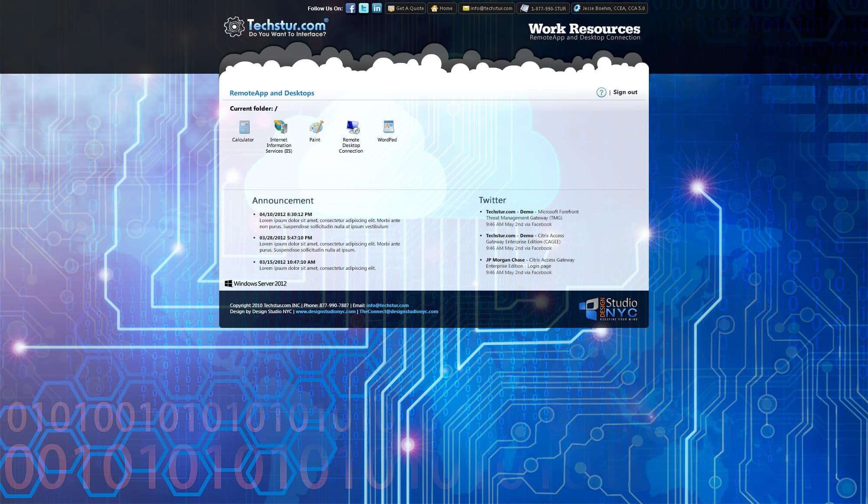The height and width of the screenshot is (504, 868).
Task: Click the Sign out link
Action: click(625, 92)
